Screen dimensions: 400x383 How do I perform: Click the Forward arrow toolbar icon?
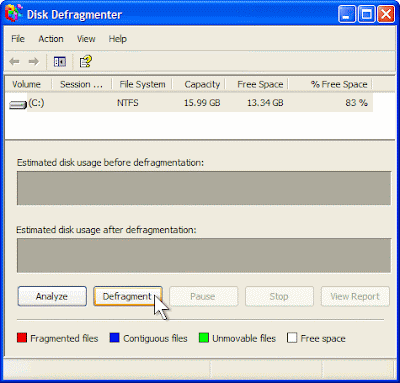[x=33, y=62]
